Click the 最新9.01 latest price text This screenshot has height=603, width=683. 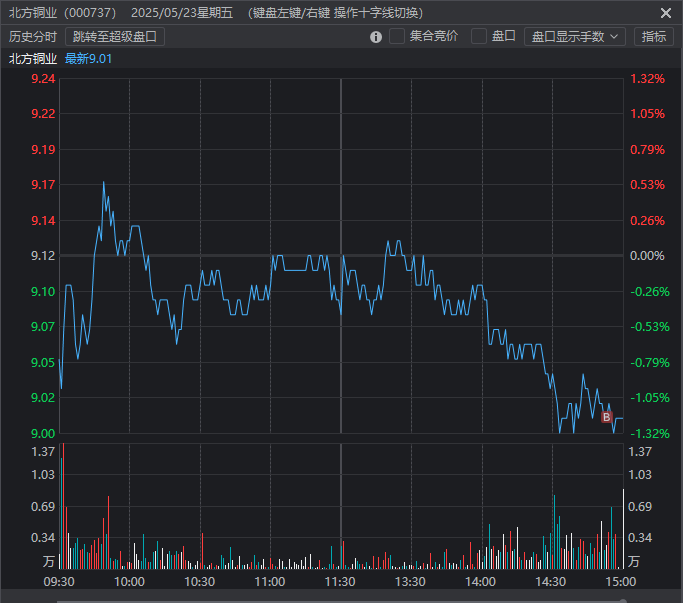coord(88,58)
